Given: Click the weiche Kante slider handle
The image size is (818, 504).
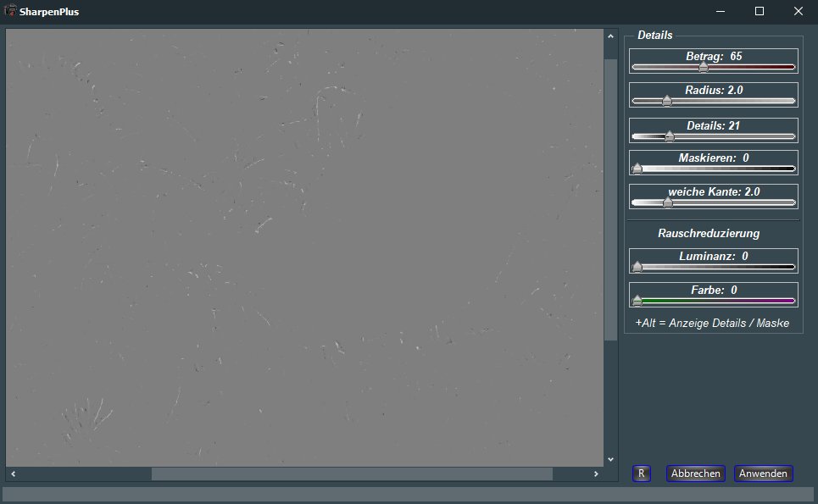Looking at the screenshot, I should (x=667, y=202).
